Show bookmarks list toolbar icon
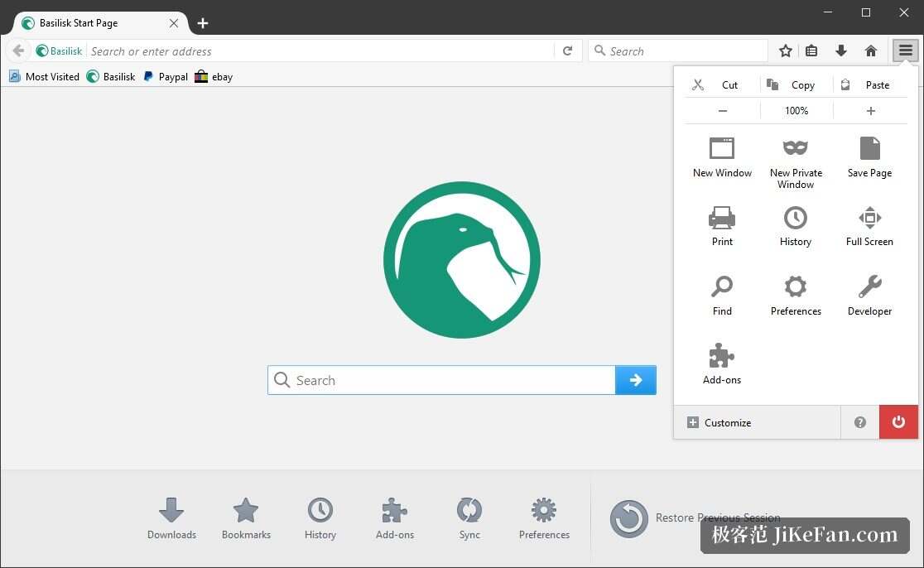Screen dimensions: 924x568 811,51
